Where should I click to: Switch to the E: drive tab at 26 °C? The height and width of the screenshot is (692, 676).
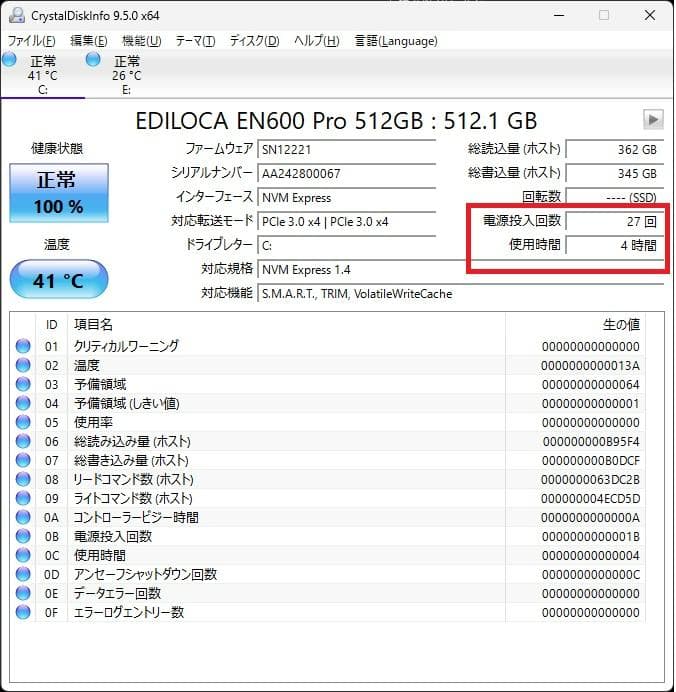(x=126, y=74)
